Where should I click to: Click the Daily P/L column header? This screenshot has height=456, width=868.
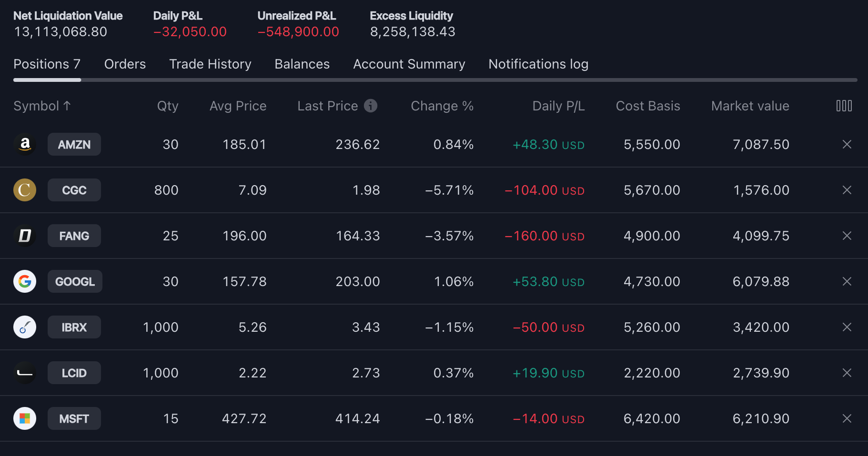pyautogui.click(x=558, y=106)
